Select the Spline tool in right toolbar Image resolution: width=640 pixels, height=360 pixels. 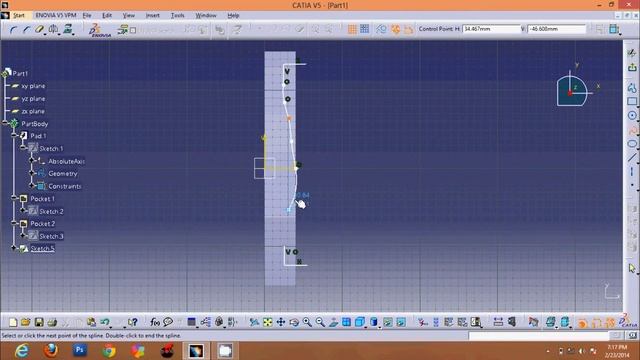[632, 130]
